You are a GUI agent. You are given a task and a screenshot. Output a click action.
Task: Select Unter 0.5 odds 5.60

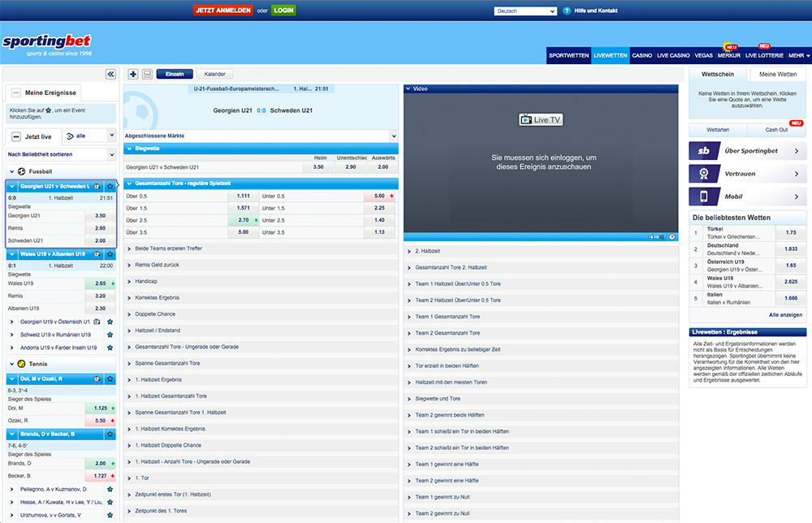(379, 196)
